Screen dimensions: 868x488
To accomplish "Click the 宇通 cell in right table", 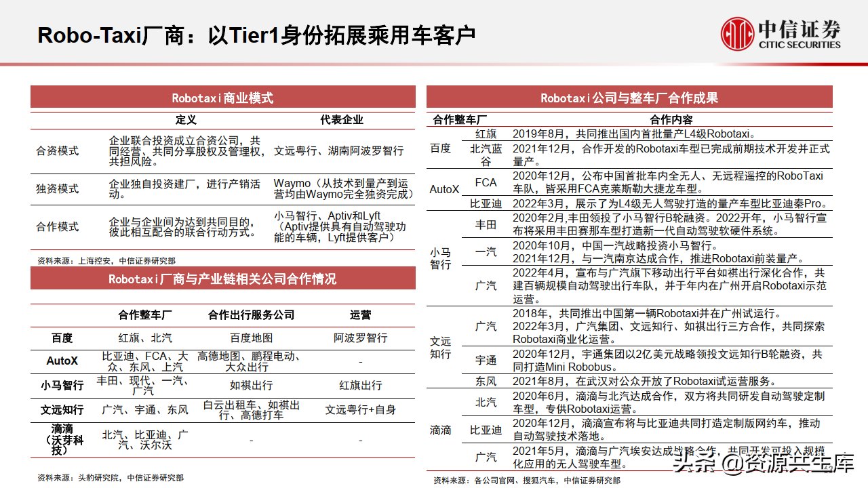I will (486, 360).
